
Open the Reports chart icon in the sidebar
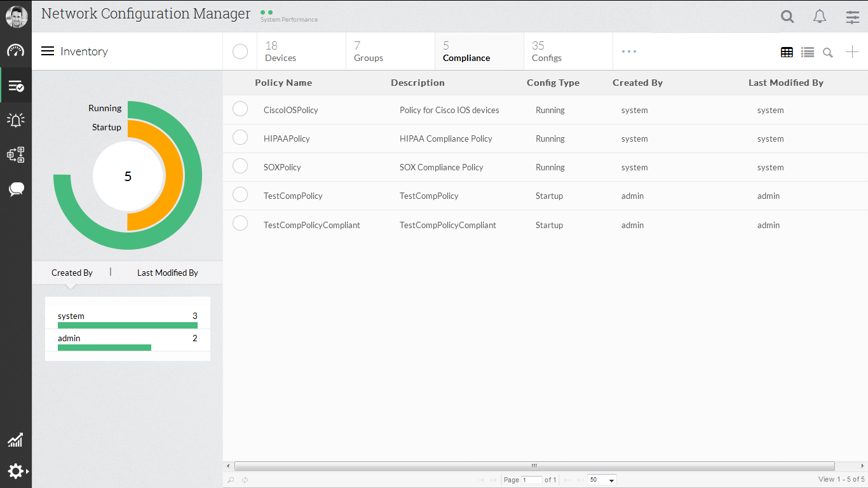(x=15, y=440)
